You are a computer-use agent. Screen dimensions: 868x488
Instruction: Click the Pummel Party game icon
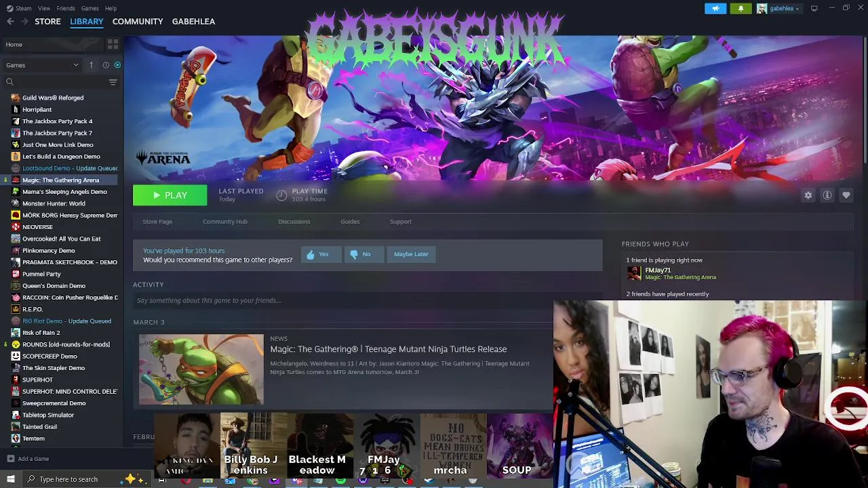pyautogui.click(x=16, y=274)
